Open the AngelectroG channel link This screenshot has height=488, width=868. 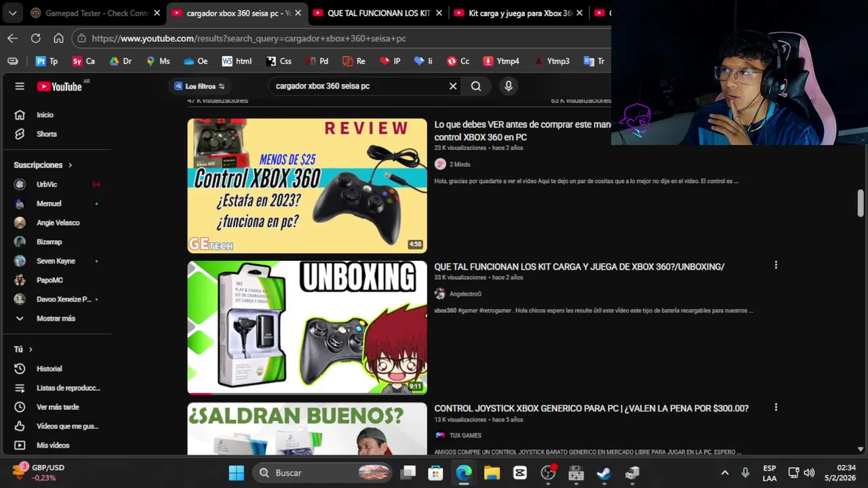465,294
